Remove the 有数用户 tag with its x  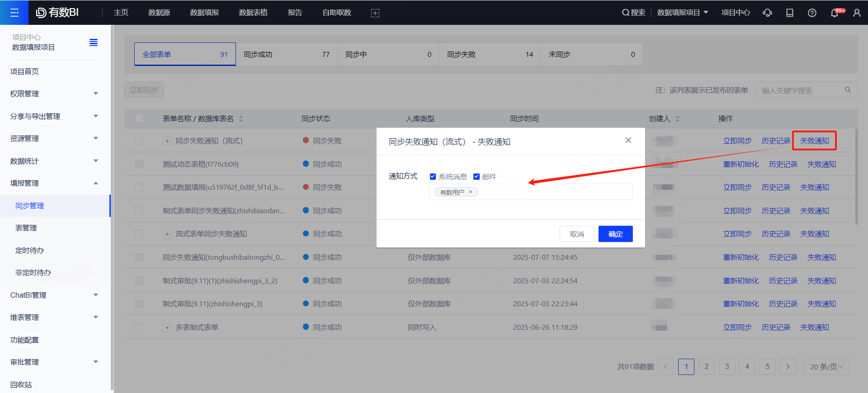471,192
